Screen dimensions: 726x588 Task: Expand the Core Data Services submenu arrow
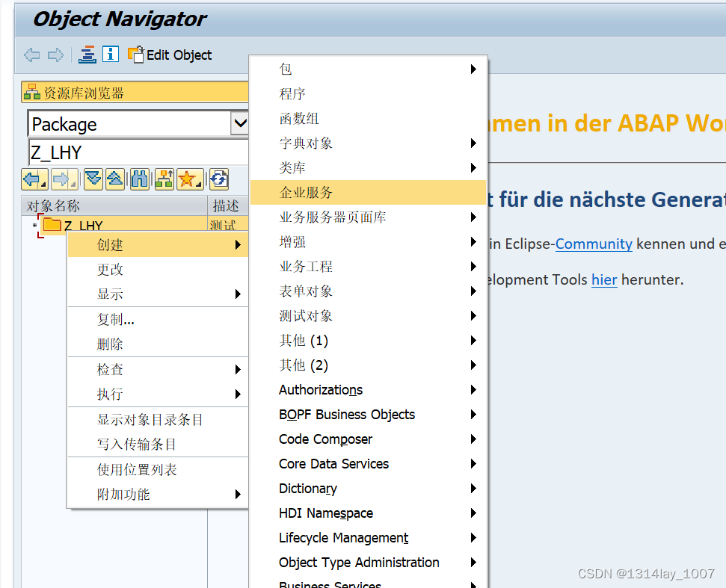click(x=473, y=463)
